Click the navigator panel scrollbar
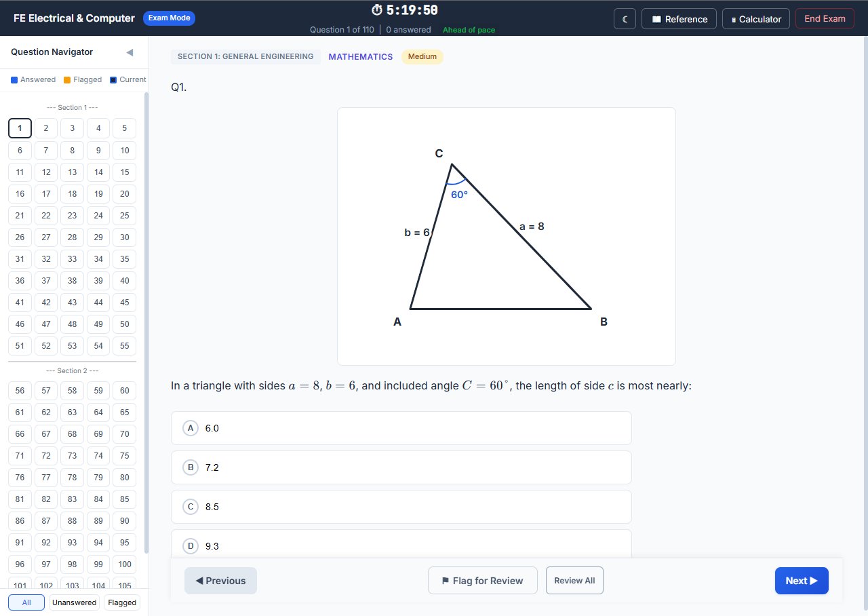The image size is (868, 616). click(x=146, y=322)
